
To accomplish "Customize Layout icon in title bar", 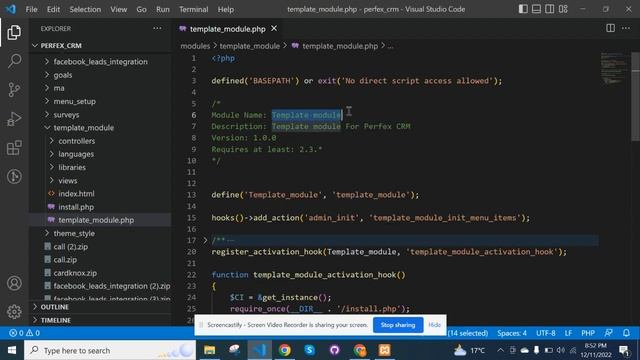I will 563,9.
